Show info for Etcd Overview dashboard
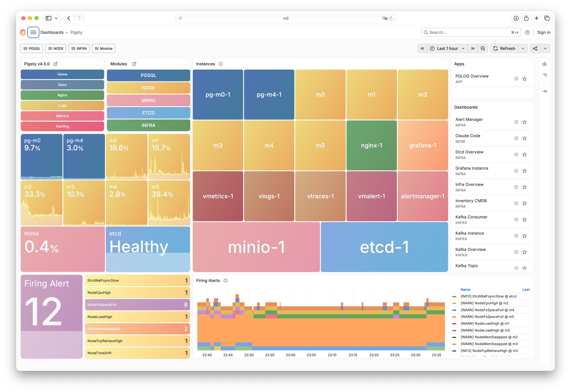 click(516, 155)
